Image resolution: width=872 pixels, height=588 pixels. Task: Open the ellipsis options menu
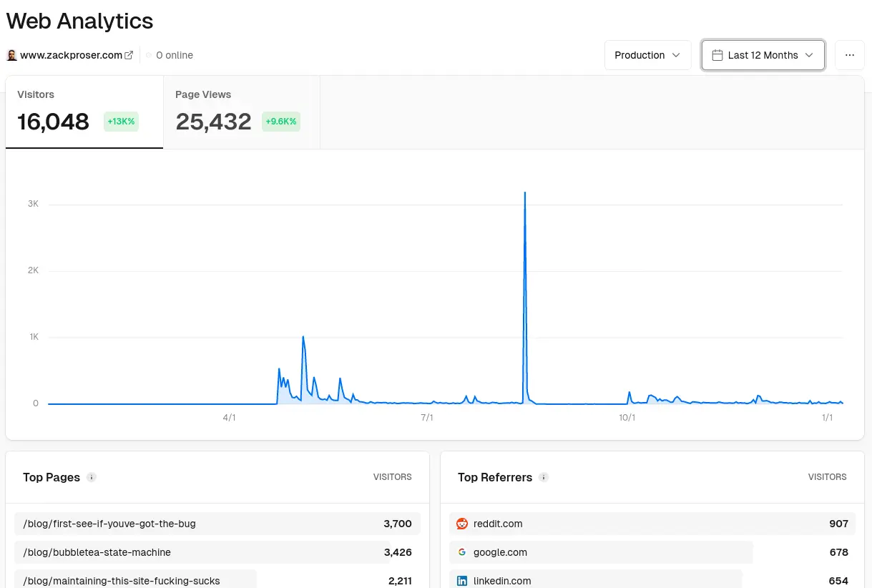tap(850, 55)
